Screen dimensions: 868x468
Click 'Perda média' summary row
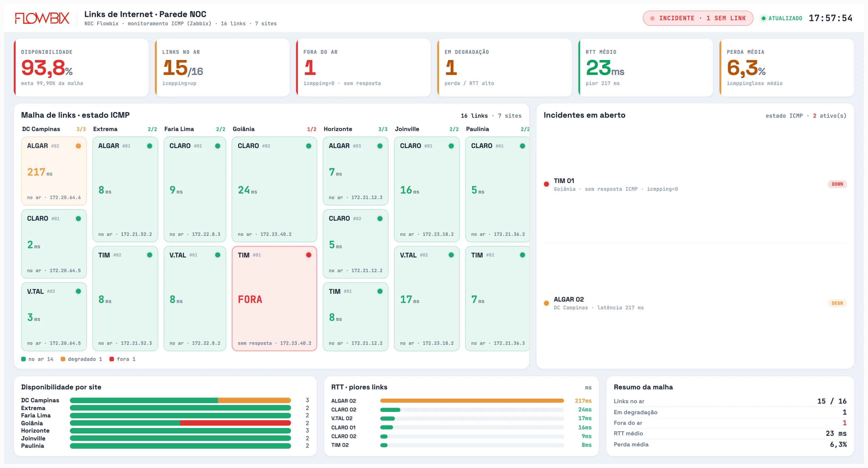(x=730, y=445)
